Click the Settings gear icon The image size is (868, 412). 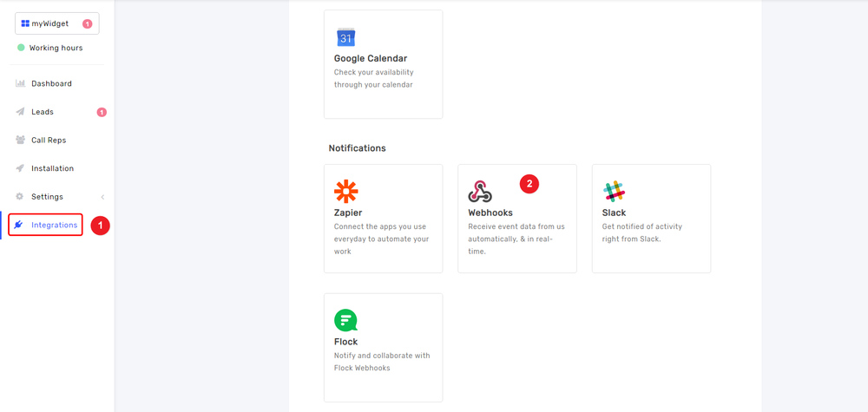(20, 197)
